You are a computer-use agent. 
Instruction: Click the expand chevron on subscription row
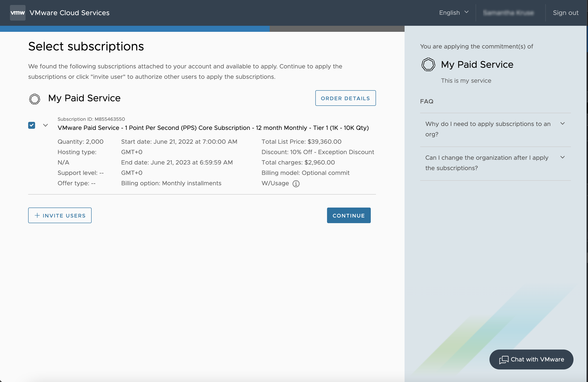(x=45, y=125)
